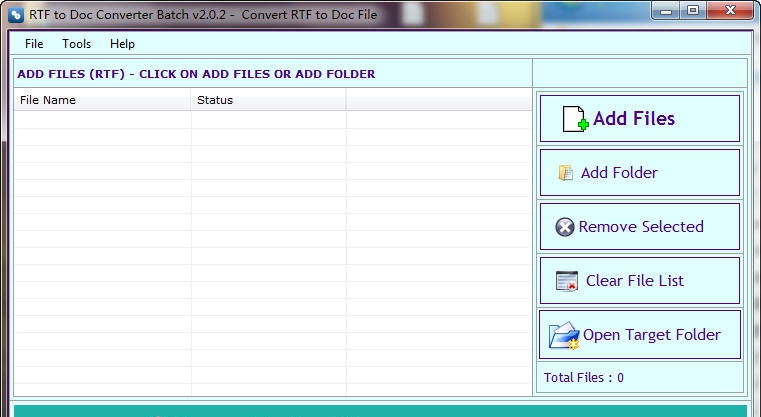Minimize the RTF to Doc Converter window
Image resolution: width=761 pixels, height=417 pixels.
(x=666, y=10)
